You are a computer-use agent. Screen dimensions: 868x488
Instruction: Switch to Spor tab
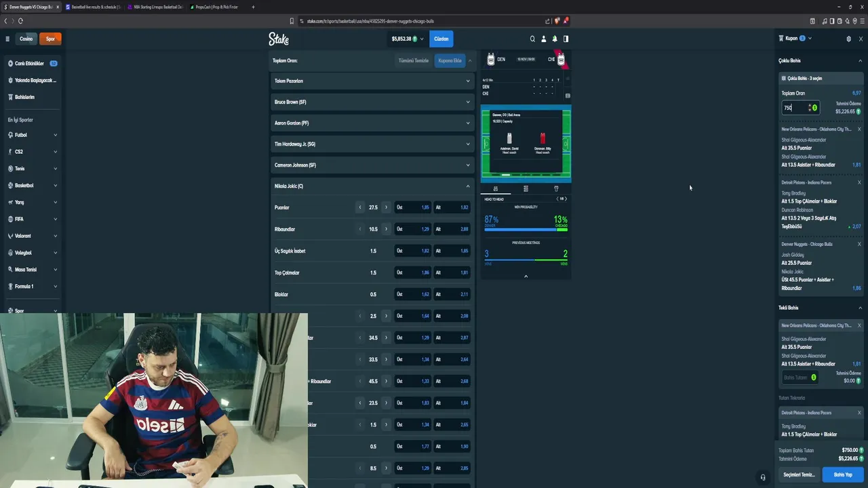click(50, 39)
